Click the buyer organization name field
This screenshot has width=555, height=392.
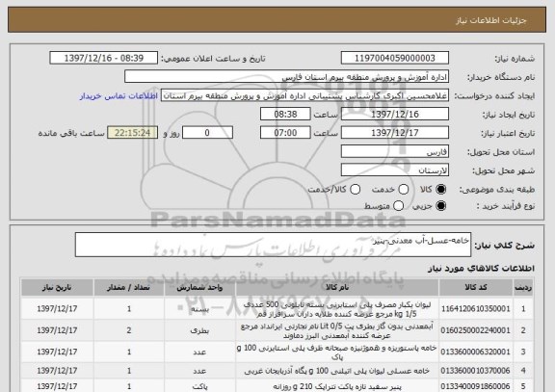tap(287, 76)
